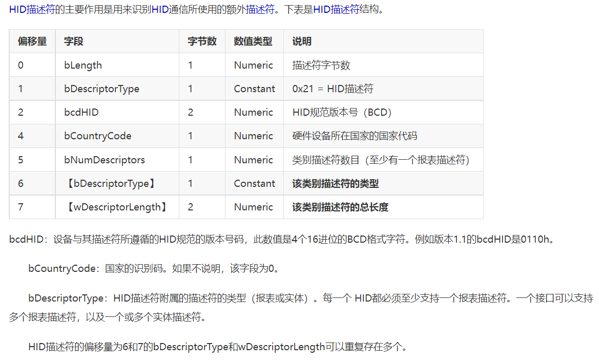Click the HID规范版本号（BCD）description cell
This screenshot has width=599, height=364.
(x=342, y=112)
